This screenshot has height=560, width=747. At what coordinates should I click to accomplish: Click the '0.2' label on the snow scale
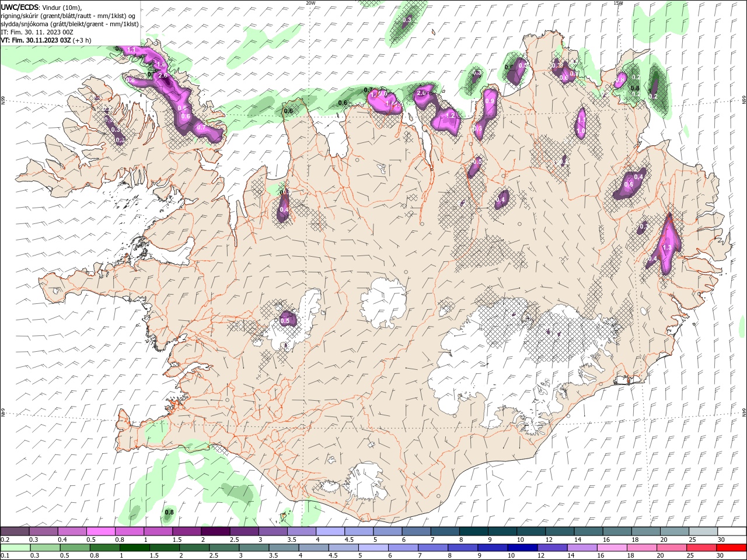pos(5,540)
